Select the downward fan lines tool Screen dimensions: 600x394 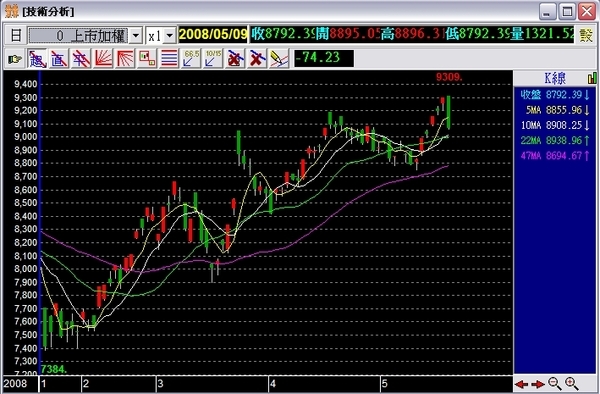coord(125,59)
